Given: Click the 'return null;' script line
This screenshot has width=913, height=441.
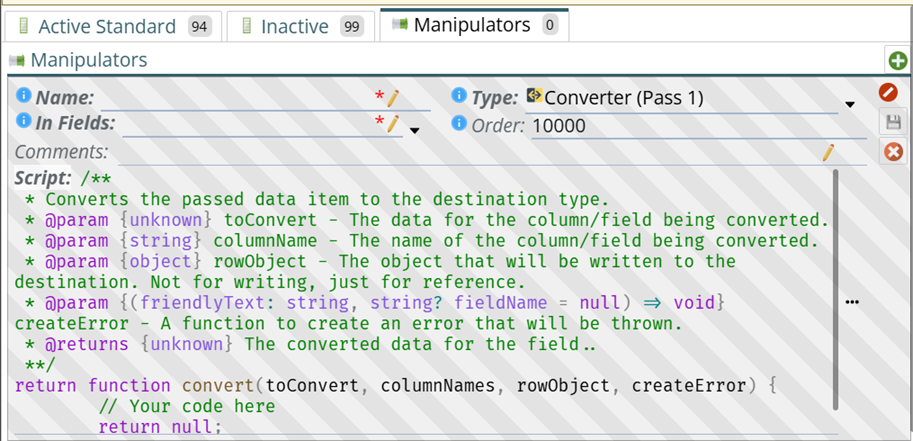Looking at the screenshot, I should point(160,426).
